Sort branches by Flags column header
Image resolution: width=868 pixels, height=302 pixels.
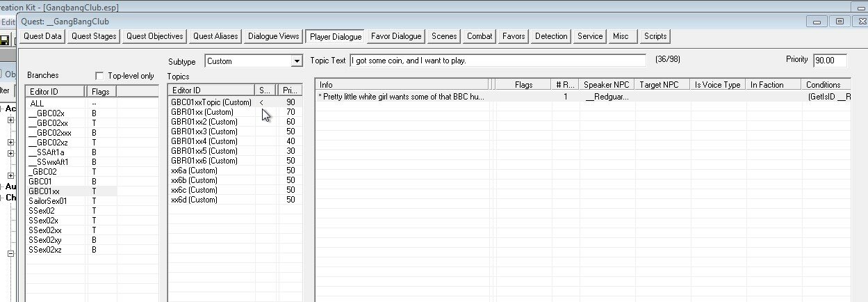point(101,91)
